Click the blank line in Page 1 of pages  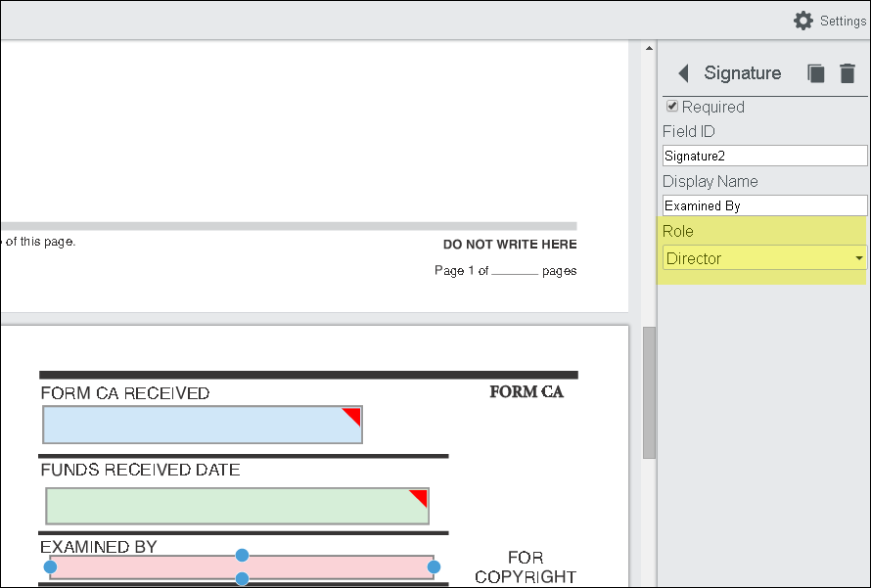tap(515, 271)
